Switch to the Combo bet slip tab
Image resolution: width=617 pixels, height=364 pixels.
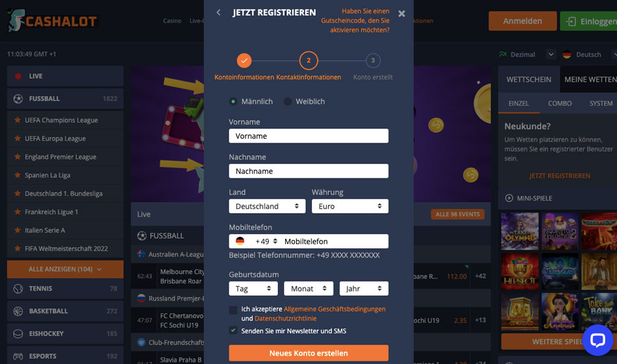point(560,103)
